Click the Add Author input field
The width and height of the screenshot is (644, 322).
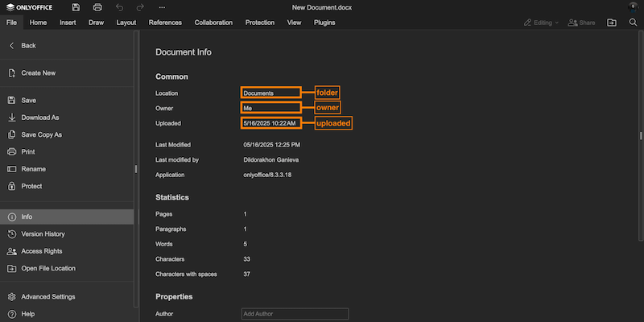295,314
